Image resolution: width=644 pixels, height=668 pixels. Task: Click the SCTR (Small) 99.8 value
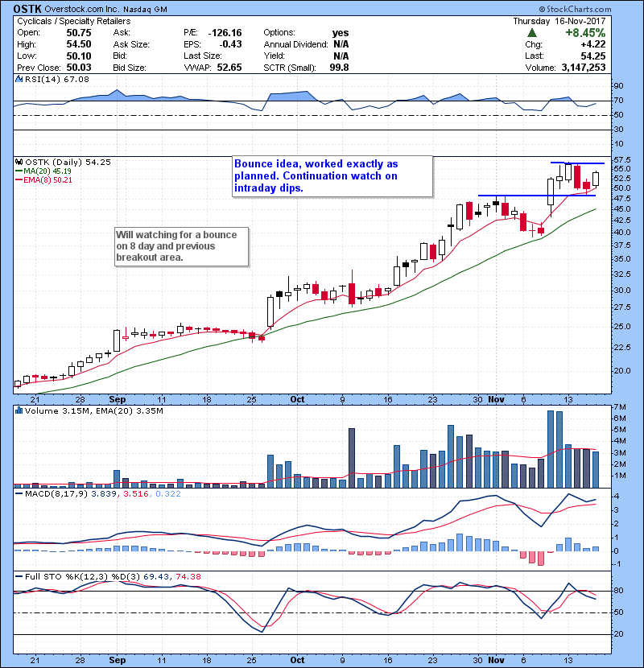pos(342,67)
